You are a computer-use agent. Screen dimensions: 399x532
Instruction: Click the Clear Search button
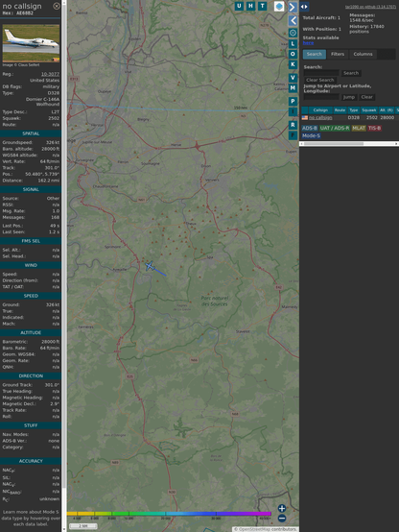[x=320, y=80]
